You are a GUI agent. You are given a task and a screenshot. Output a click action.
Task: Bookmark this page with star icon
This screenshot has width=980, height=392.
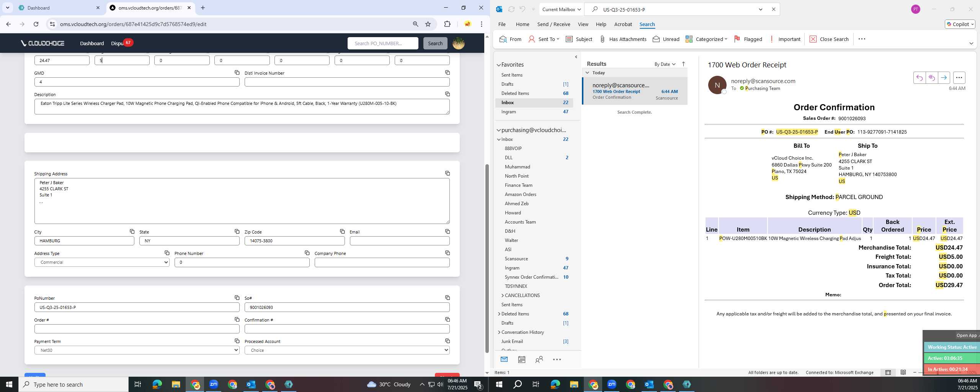(x=428, y=24)
